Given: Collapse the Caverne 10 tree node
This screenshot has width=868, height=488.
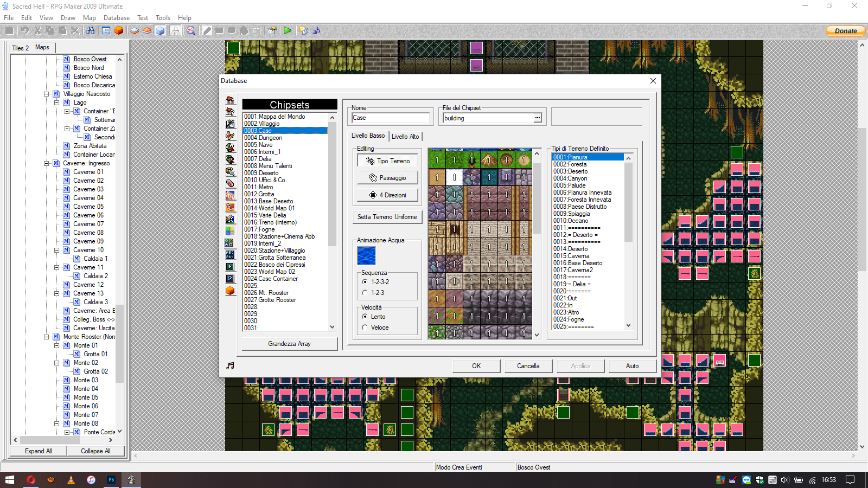Looking at the screenshot, I should click(56, 250).
